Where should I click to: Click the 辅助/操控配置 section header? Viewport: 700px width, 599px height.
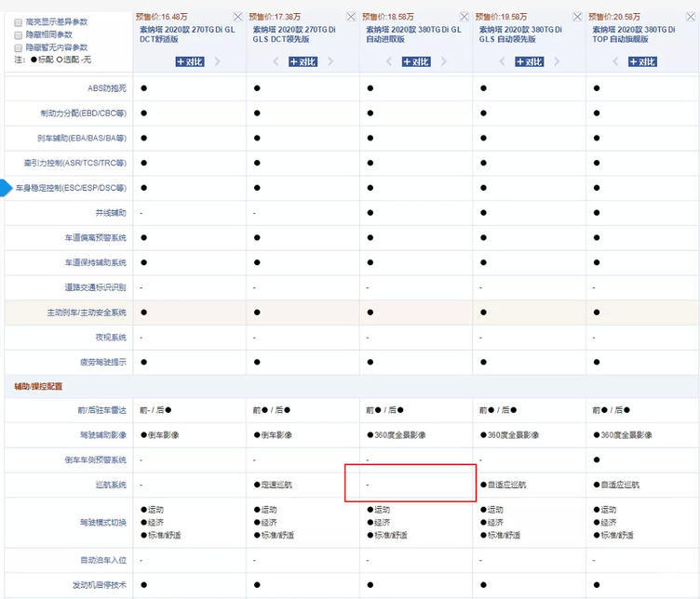point(38,386)
